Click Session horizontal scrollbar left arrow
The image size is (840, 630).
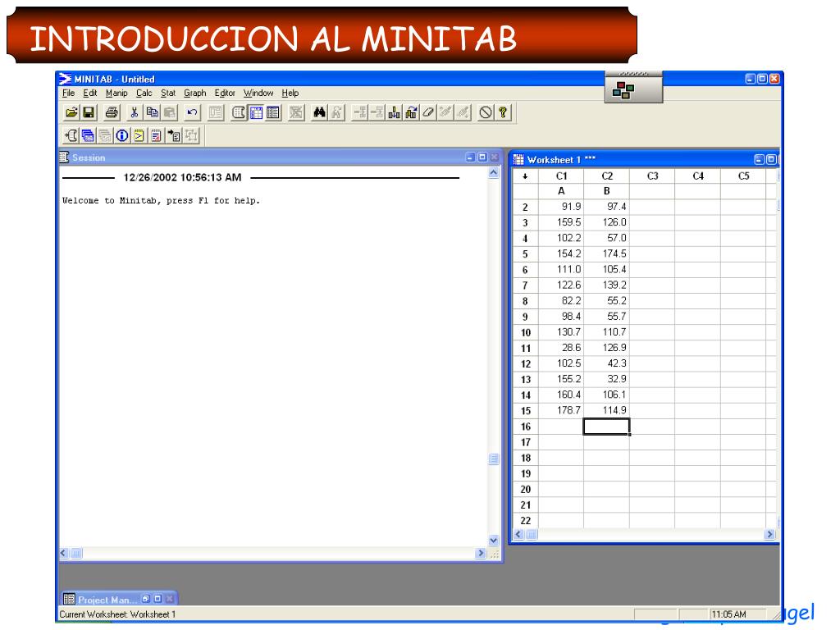point(64,554)
